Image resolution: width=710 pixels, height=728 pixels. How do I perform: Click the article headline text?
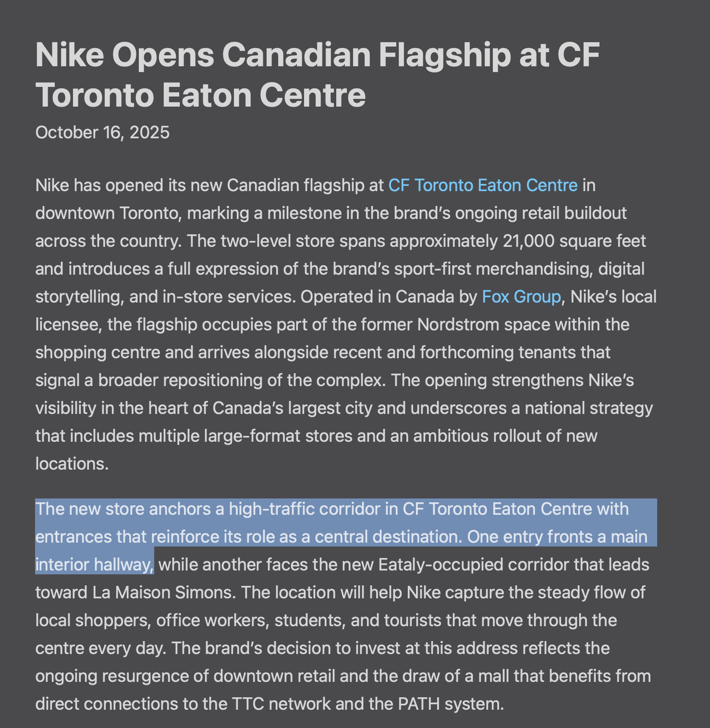pyautogui.click(x=317, y=75)
